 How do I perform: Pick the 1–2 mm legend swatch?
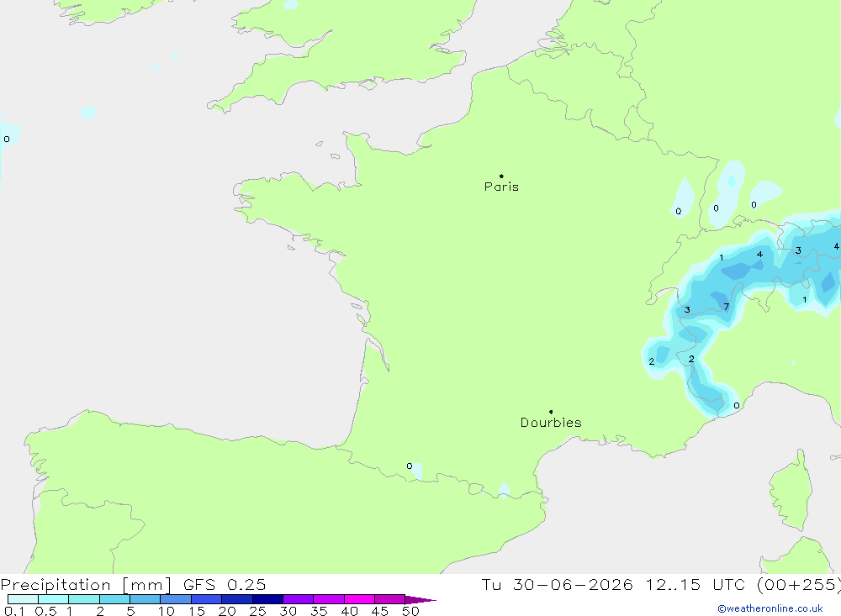pos(84,599)
